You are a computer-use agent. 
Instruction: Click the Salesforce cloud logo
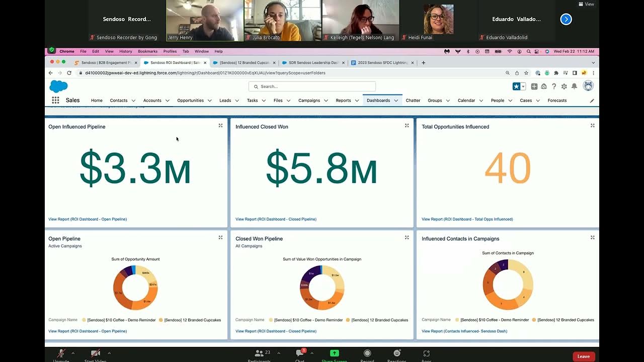point(58,86)
